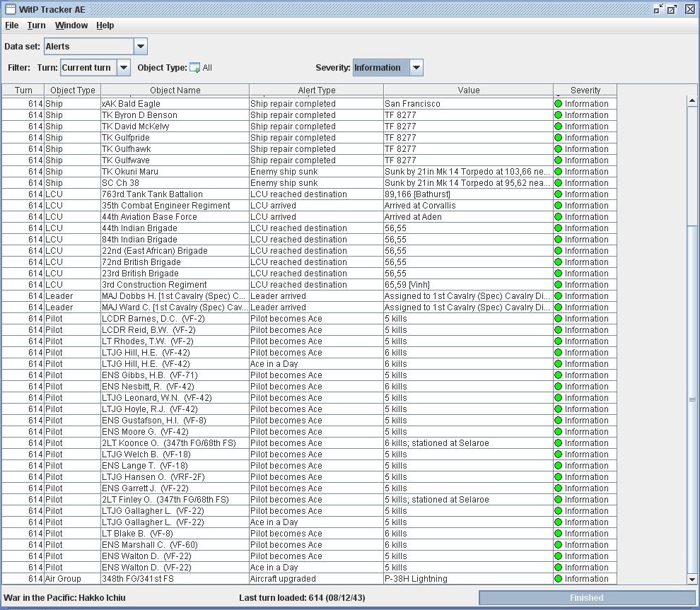Open the Severity Information dropdown
The image size is (700, 610).
pos(416,68)
